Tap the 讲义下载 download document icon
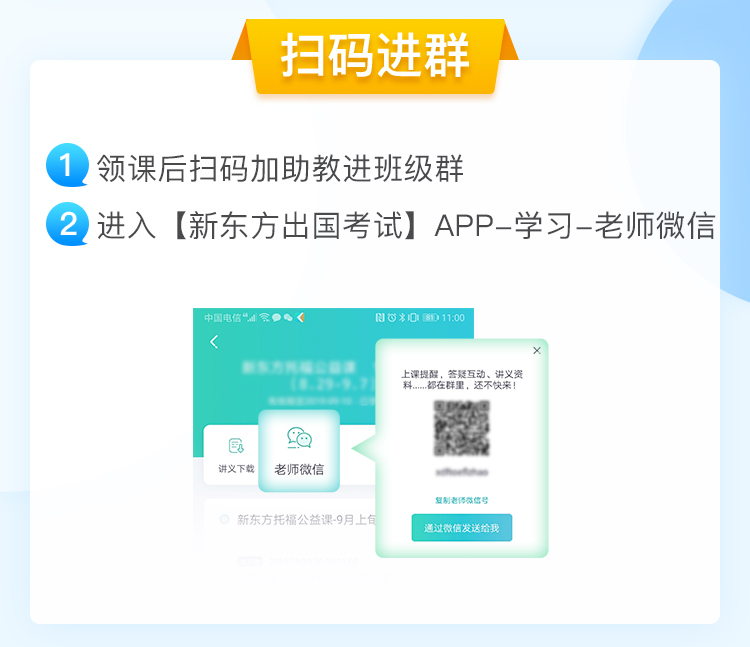 point(236,446)
